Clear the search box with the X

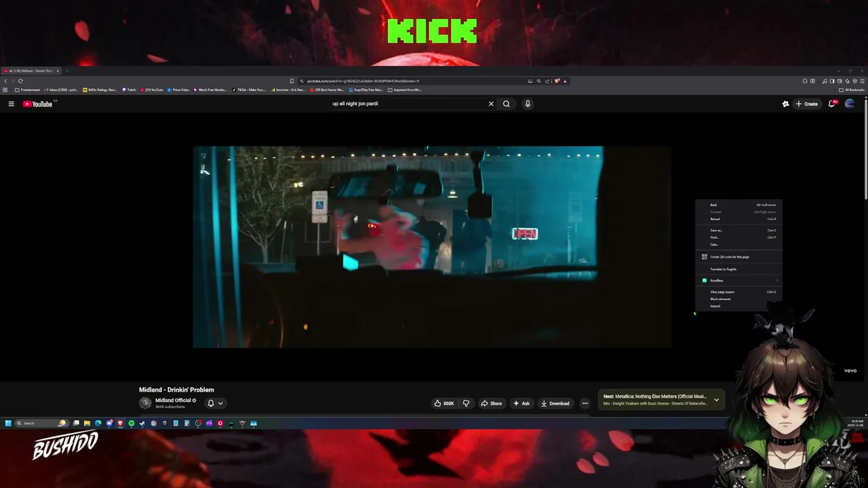pos(491,104)
